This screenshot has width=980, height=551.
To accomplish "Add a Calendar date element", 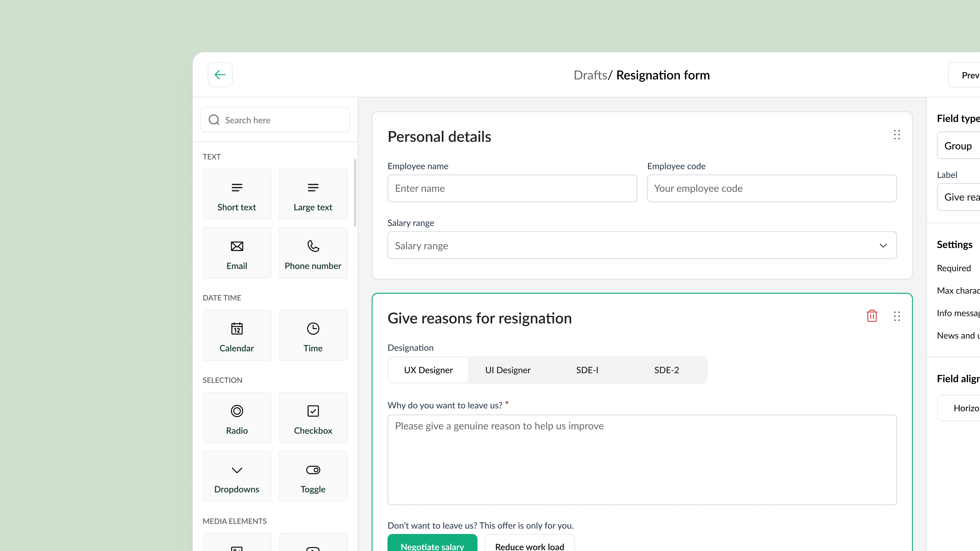I will click(x=237, y=335).
